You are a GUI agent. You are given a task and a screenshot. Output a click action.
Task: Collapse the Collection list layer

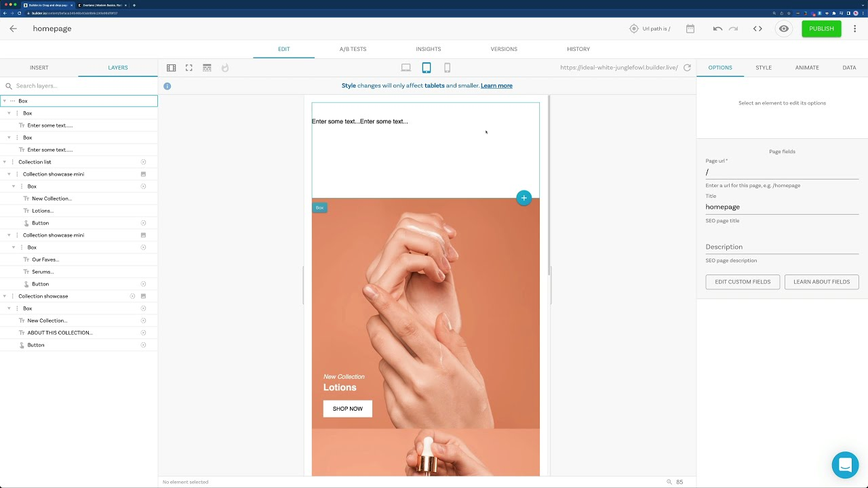[x=5, y=162]
